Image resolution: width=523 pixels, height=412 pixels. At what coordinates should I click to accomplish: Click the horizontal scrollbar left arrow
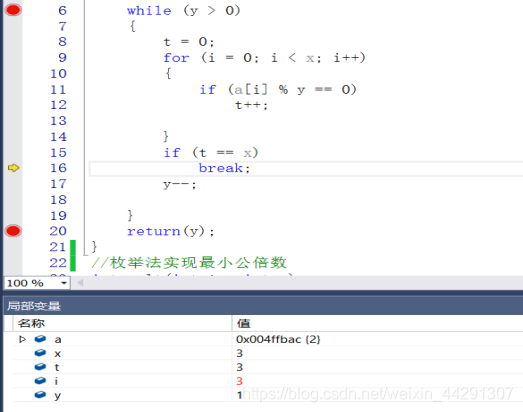point(80,283)
